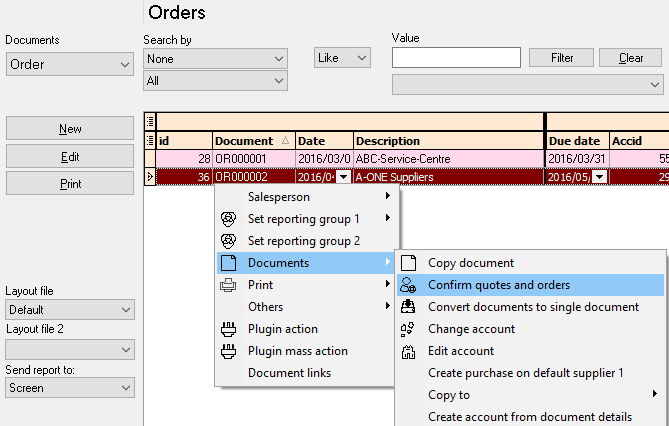The width and height of the screenshot is (669, 426).
Task: Type in the Value input field
Action: [x=456, y=58]
